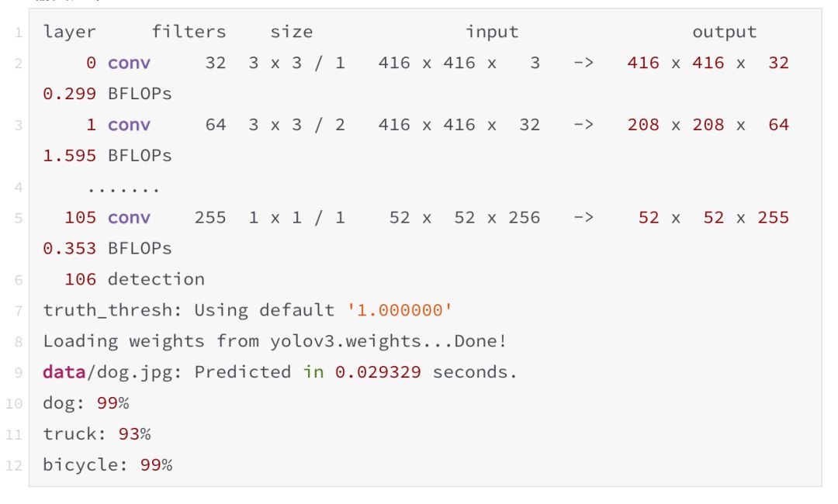The height and width of the screenshot is (504, 838).
Task: Click the orange '1.000000' string value
Action: (400, 311)
